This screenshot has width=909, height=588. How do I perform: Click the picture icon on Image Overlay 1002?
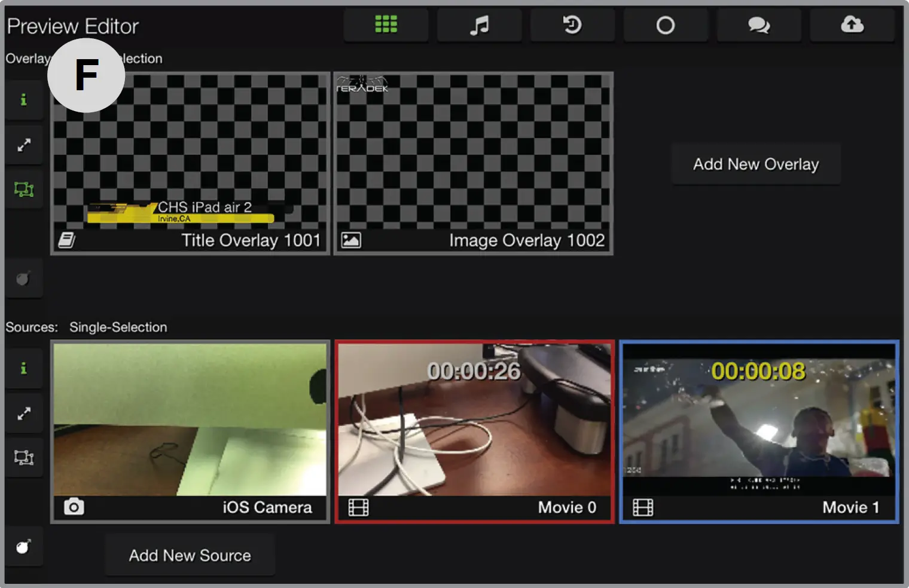[x=351, y=240]
